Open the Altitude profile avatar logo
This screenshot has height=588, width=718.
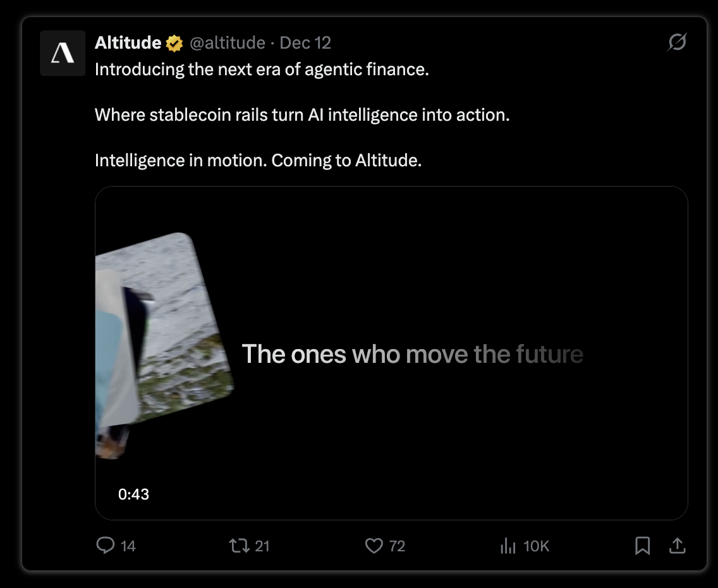point(63,53)
